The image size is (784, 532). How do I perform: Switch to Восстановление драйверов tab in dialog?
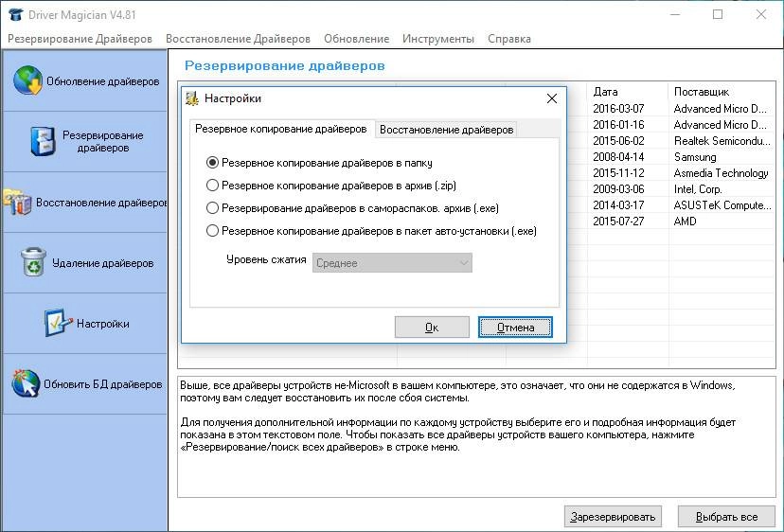coord(446,130)
